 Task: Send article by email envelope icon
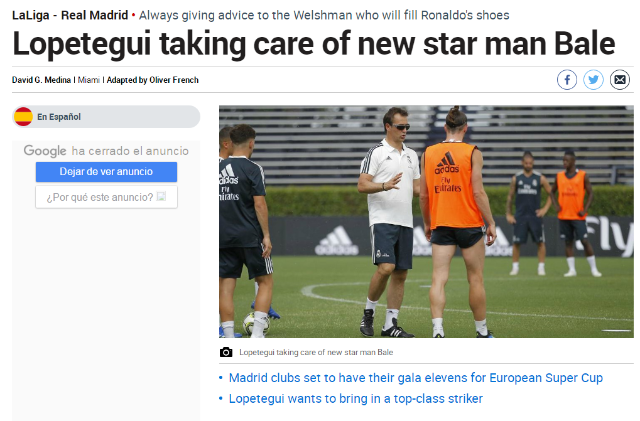tap(620, 80)
